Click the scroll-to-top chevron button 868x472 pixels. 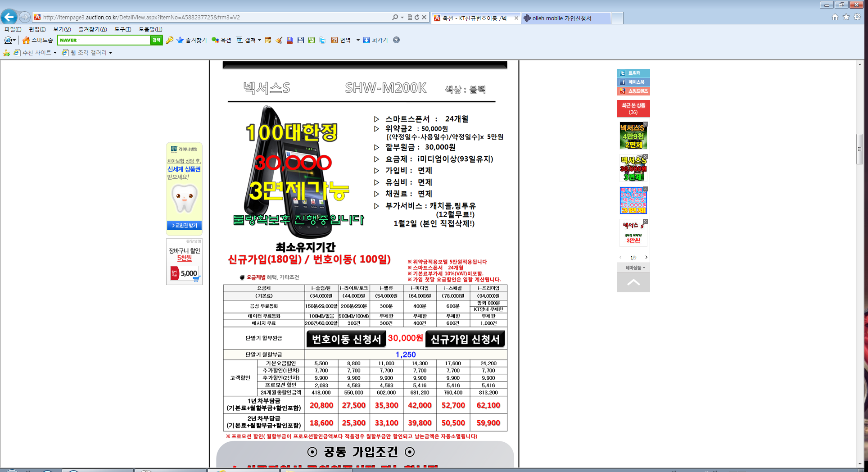pos(633,282)
